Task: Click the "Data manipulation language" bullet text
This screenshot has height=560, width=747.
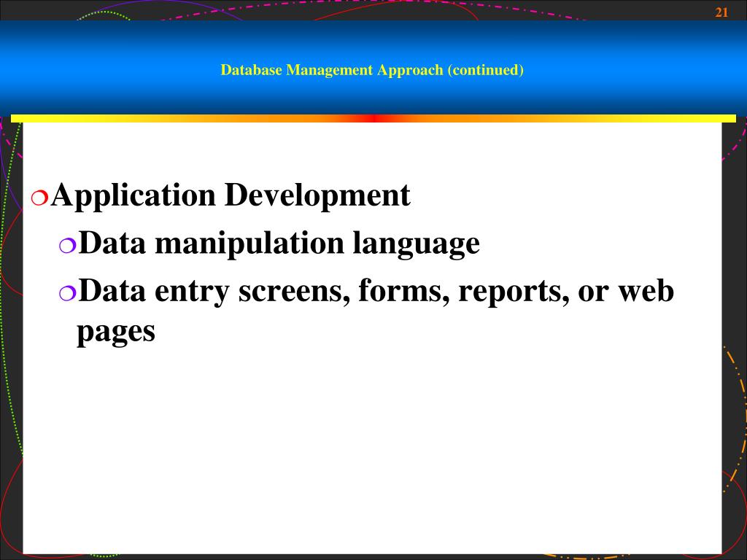Action: click(279, 244)
